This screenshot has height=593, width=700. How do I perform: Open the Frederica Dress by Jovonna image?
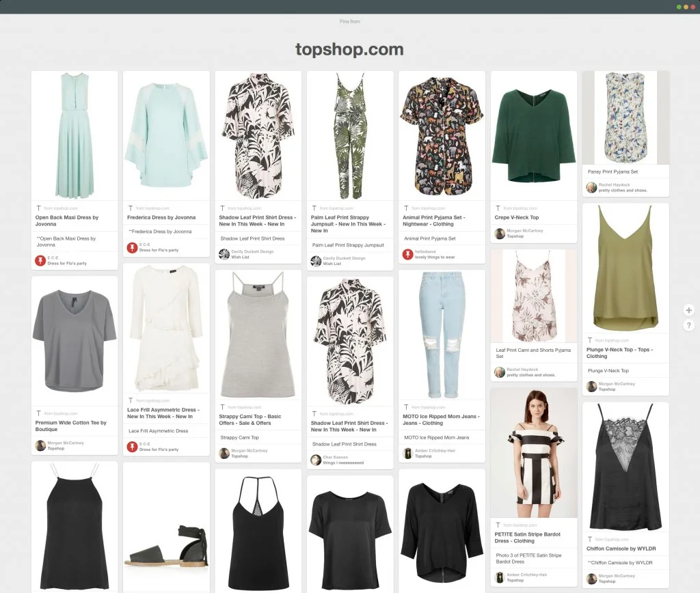coord(166,136)
